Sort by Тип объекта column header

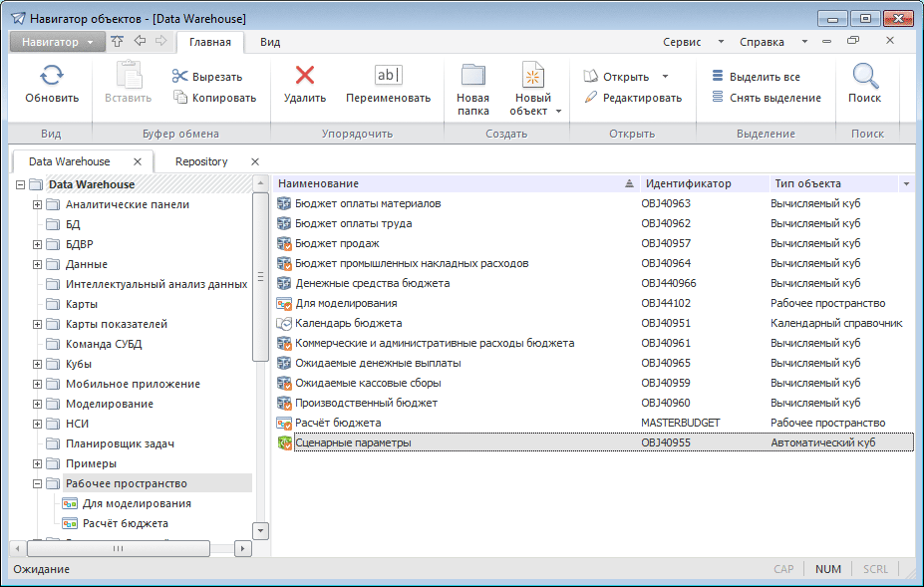pos(834,184)
